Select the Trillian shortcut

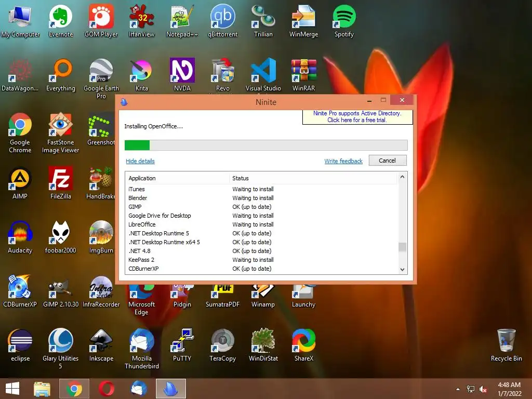click(x=263, y=21)
